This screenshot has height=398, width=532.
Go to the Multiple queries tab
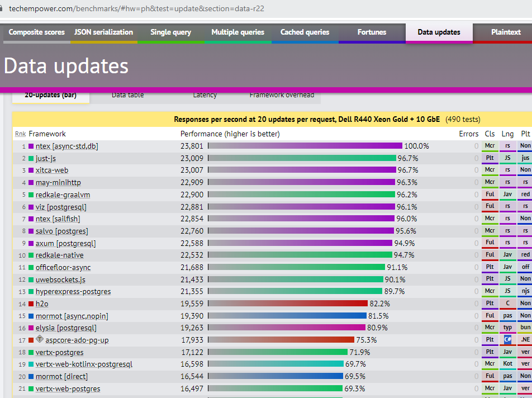[x=238, y=32]
